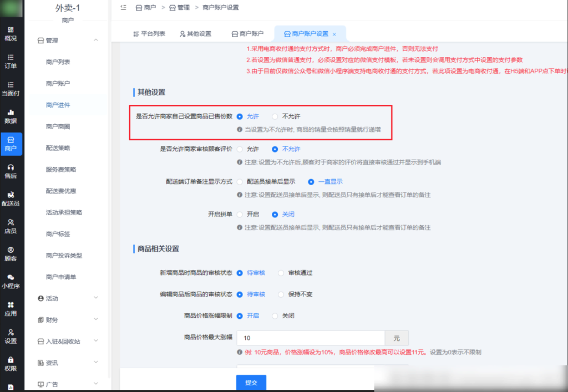Open the 售后 after-sales section
Viewport: 568px width, 392px height.
[x=12, y=171]
